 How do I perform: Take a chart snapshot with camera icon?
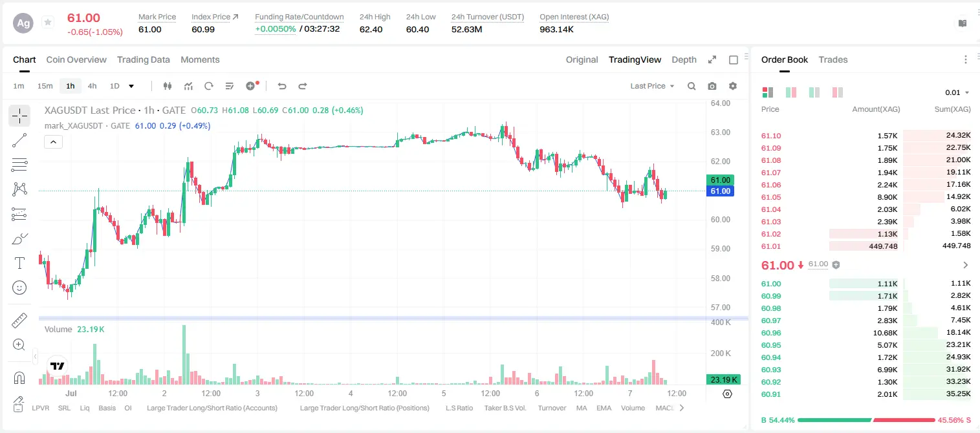(712, 86)
